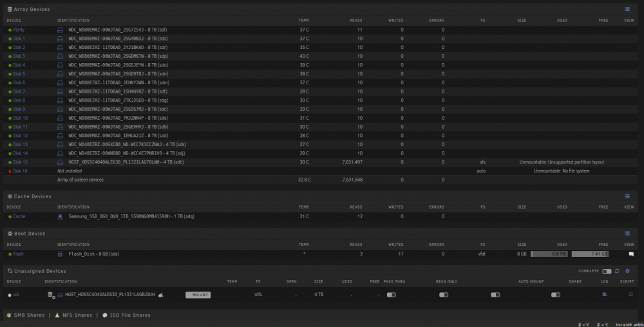Toggle reads/writes display in Cache Devices header
Viewport: 644px width, 327px height.
click(x=627, y=196)
